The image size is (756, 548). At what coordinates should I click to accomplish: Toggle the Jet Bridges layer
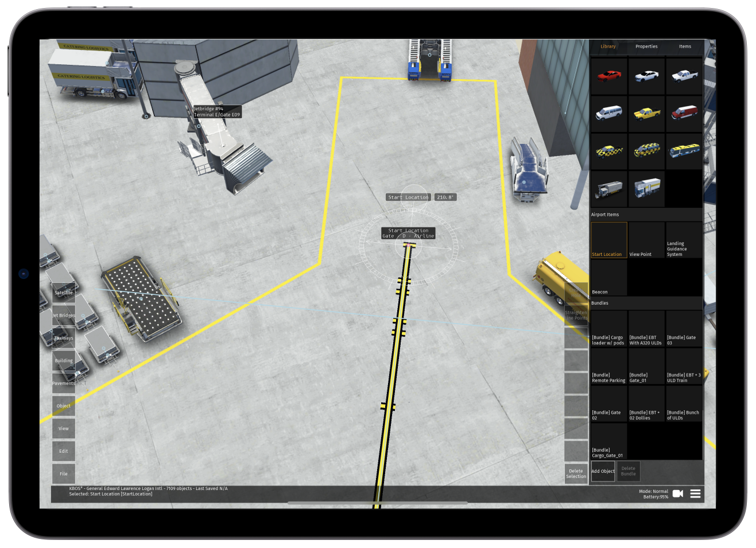[x=63, y=315]
